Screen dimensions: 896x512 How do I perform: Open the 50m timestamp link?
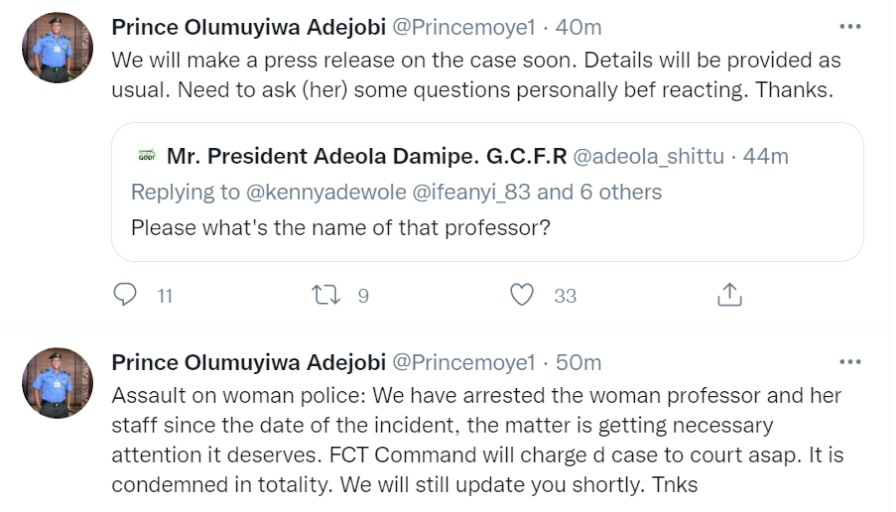pyautogui.click(x=579, y=362)
